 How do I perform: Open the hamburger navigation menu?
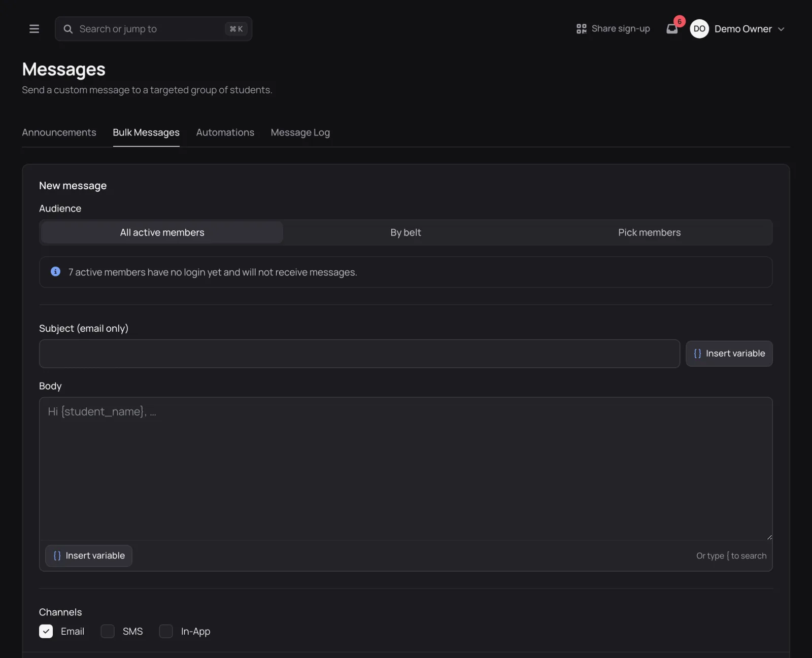(34, 29)
